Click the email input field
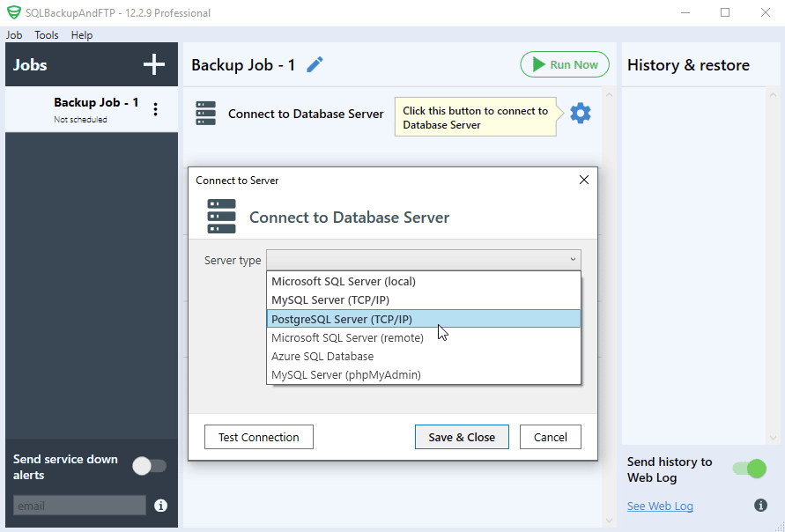 [x=79, y=506]
